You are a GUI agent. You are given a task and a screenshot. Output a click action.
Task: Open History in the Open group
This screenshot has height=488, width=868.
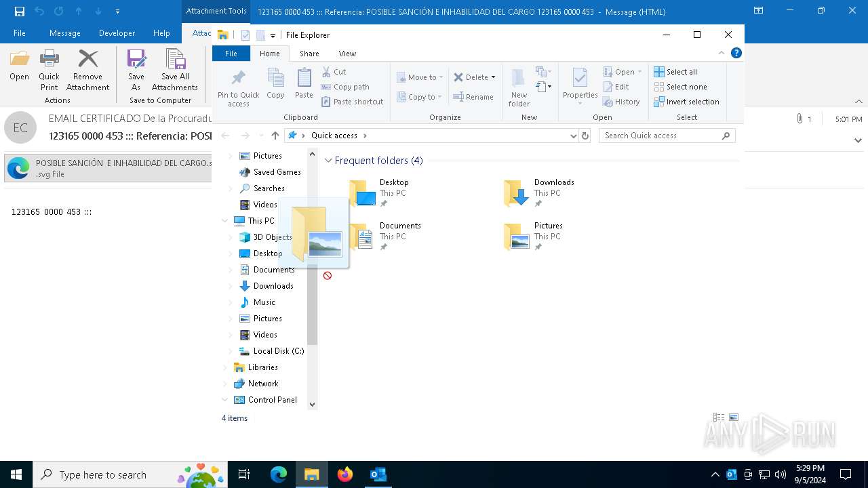click(621, 102)
